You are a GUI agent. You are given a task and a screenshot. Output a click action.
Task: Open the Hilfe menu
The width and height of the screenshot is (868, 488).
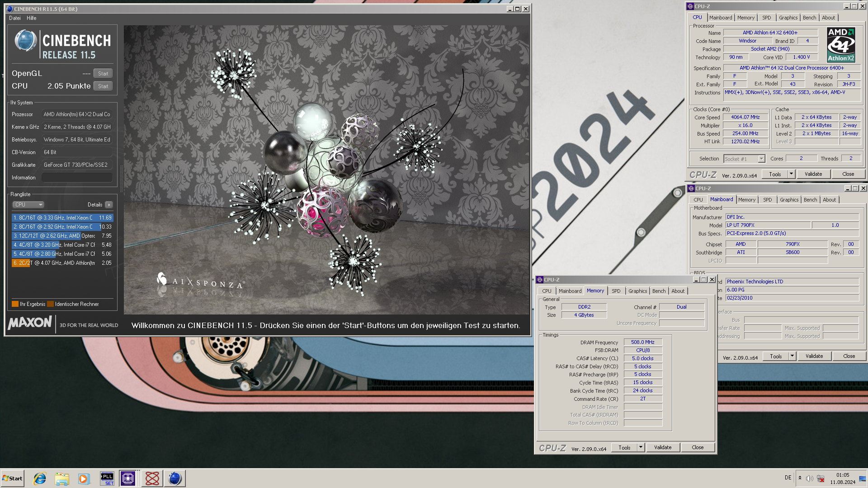(x=32, y=18)
